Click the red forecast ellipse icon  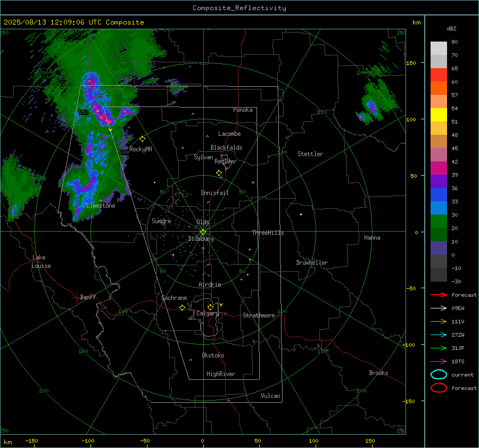[x=439, y=388]
